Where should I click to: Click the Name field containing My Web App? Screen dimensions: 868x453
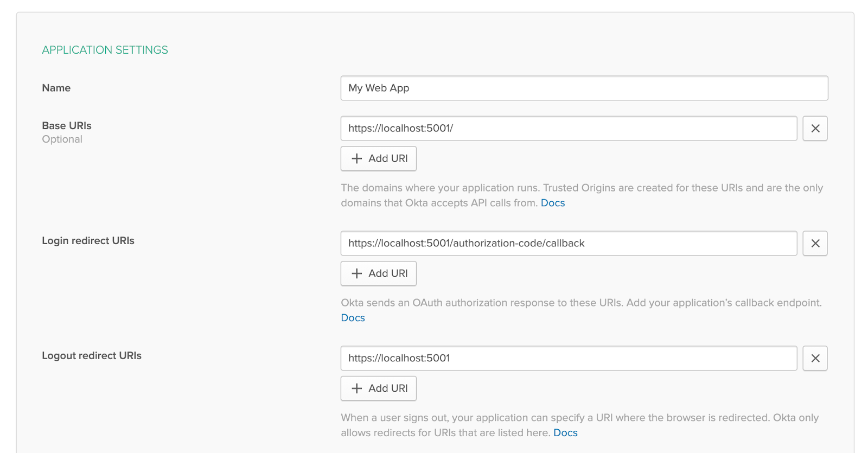tap(584, 88)
